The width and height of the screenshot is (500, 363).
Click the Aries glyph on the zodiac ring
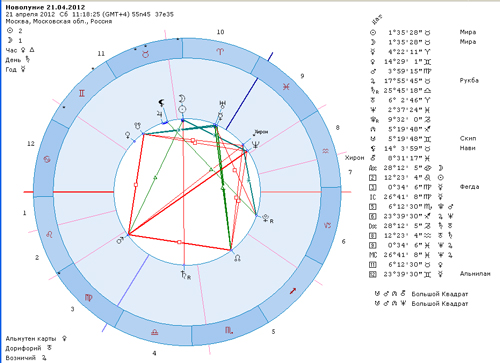pyautogui.click(x=220, y=51)
